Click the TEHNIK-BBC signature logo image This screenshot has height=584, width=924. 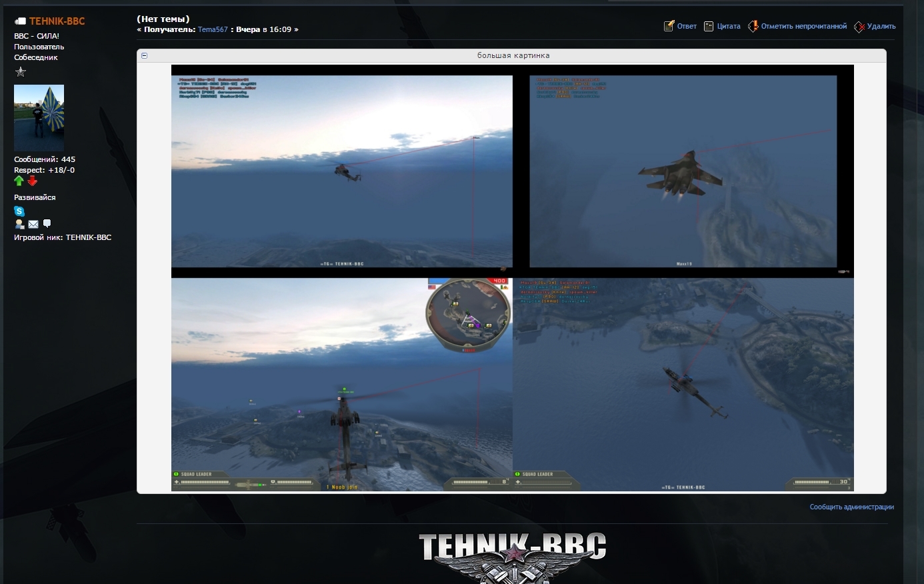coord(513,558)
